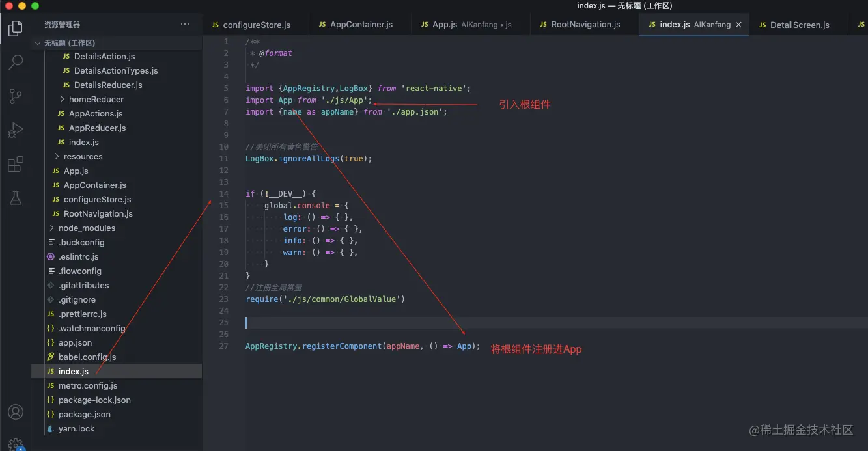868x451 pixels.
Task: Click the './js/App' import path
Action: pyautogui.click(x=344, y=100)
